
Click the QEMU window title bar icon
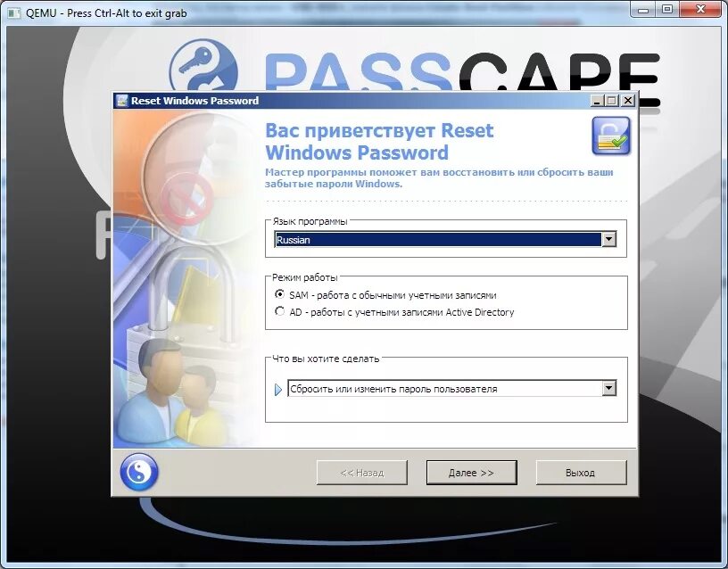click(14, 13)
